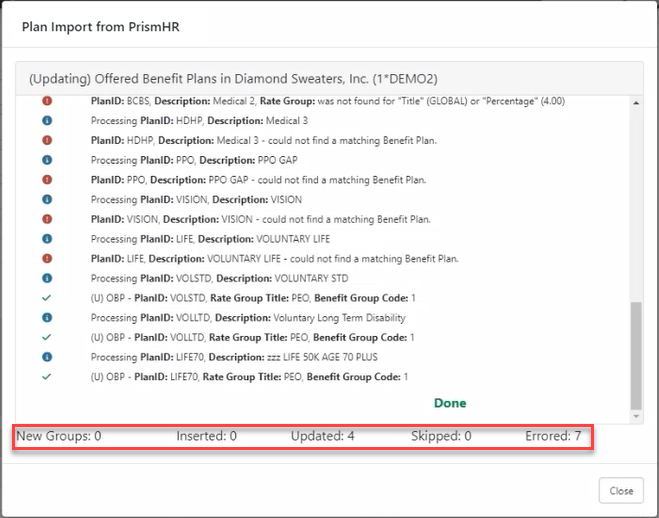Click the Offered Benefit Plans panel header
This screenshot has height=518, width=659.
233,78
